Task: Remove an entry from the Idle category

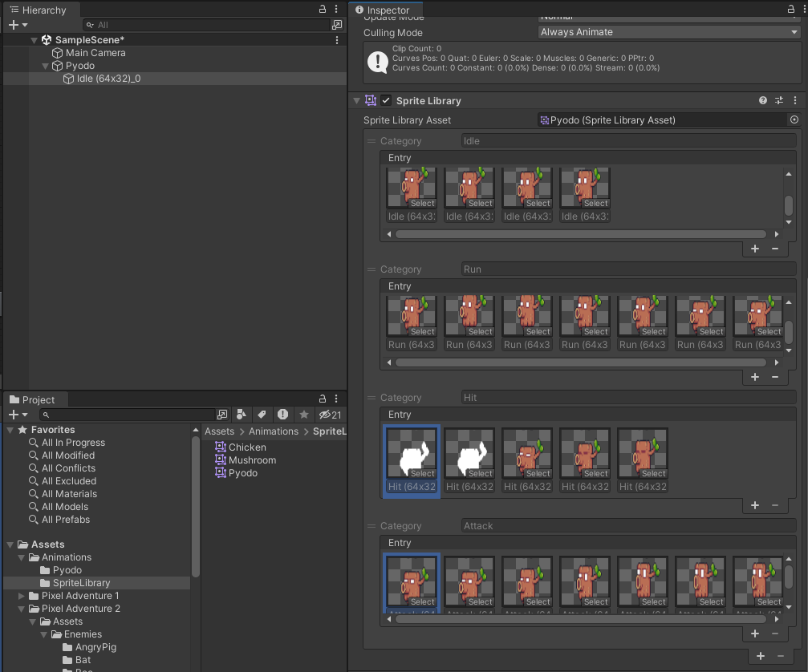Action: [x=775, y=249]
